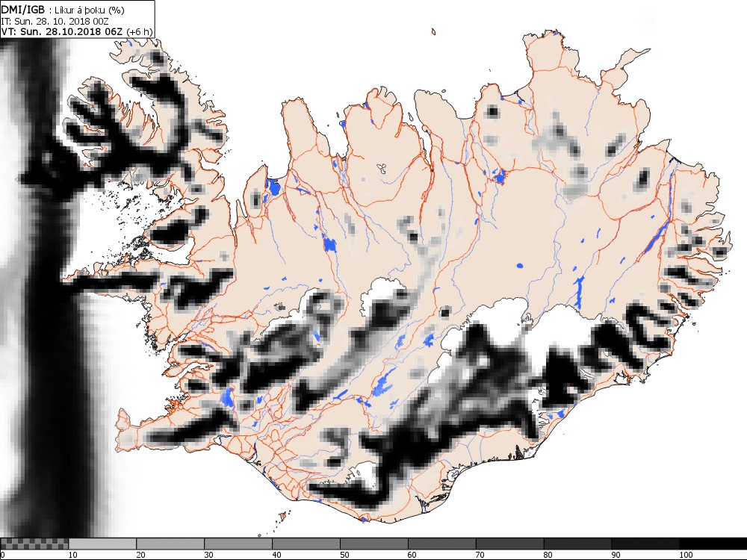
Task: Pick the legend swatch between 20 and 30
Action: point(170,544)
